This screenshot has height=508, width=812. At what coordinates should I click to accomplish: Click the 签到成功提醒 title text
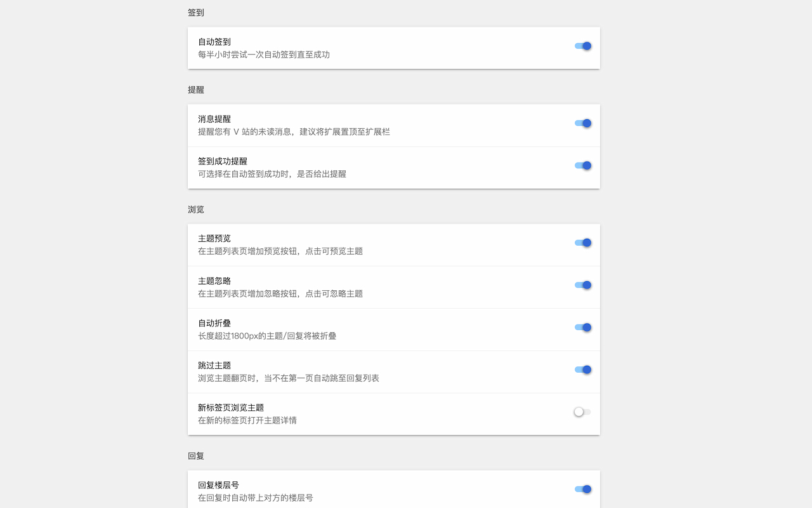click(223, 161)
